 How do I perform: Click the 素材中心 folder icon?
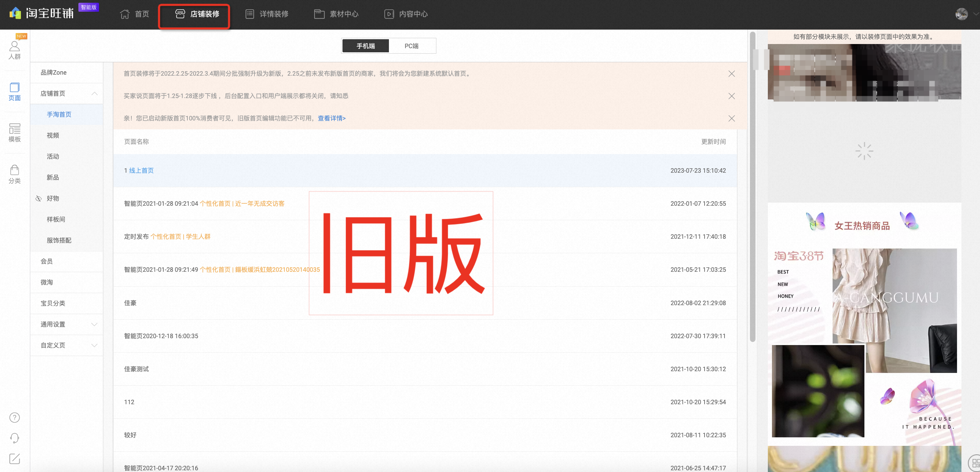click(319, 14)
